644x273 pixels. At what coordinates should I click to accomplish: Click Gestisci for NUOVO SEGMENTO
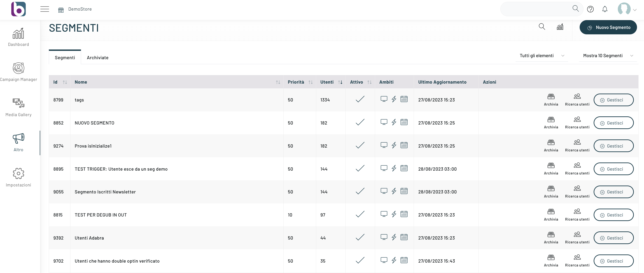[x=613, y=123]
